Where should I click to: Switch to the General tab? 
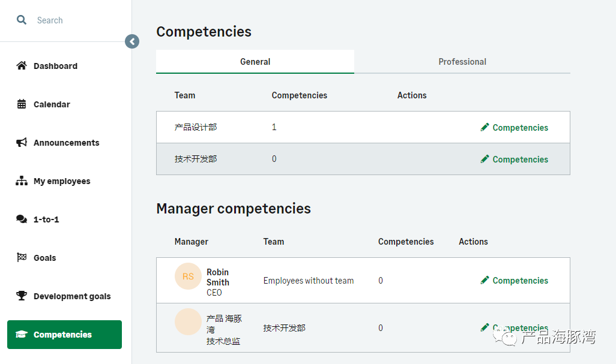[x=255, y=62]
